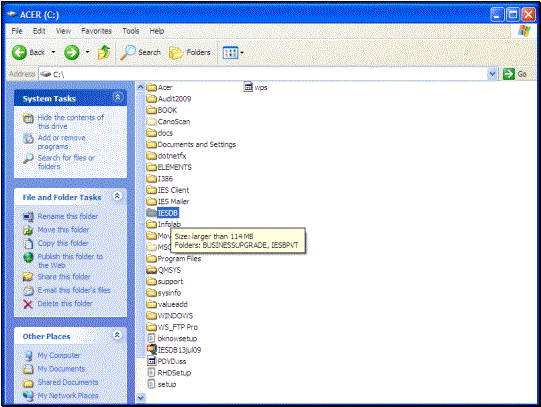Select the BOOK folder icon
This screenshot has height=407, width=541.
pos(151,110)
